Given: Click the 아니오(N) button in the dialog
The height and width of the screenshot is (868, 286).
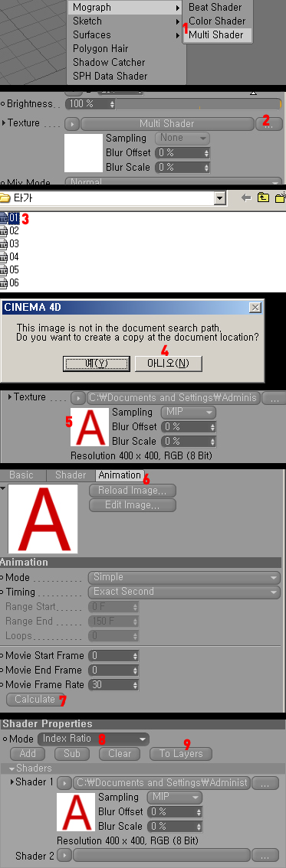Looking at the screenshot, I should [169, 363].
